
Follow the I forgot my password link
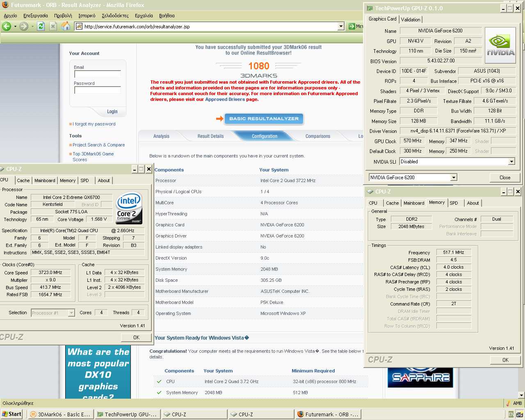tap(94, 124)
